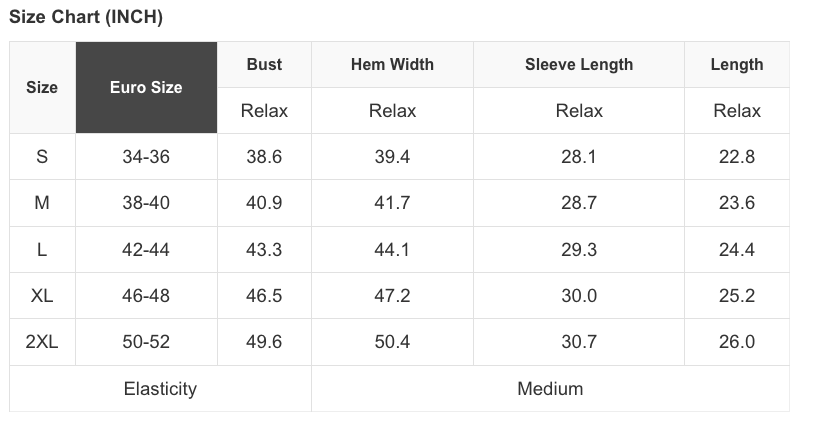The width and height of the screenshot is (814, 434).
Task: Click bust value 38.6 for size S
Action: click(264, 157)
